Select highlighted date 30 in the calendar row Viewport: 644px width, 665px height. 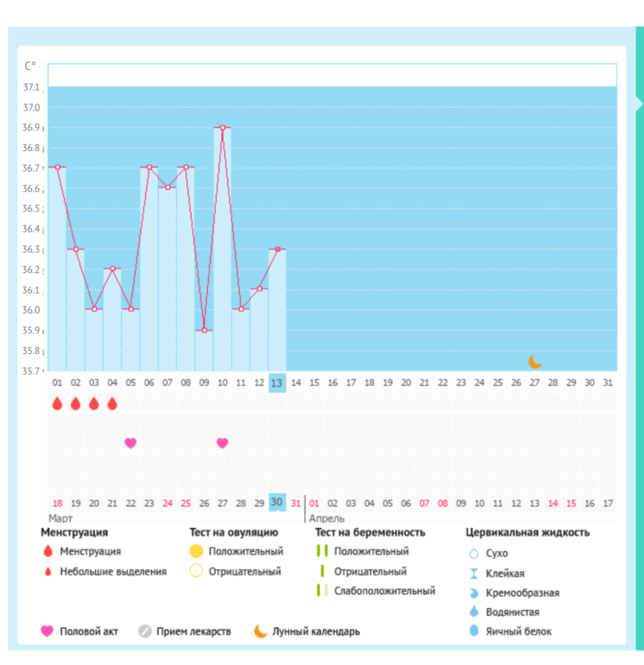point(277,503)
